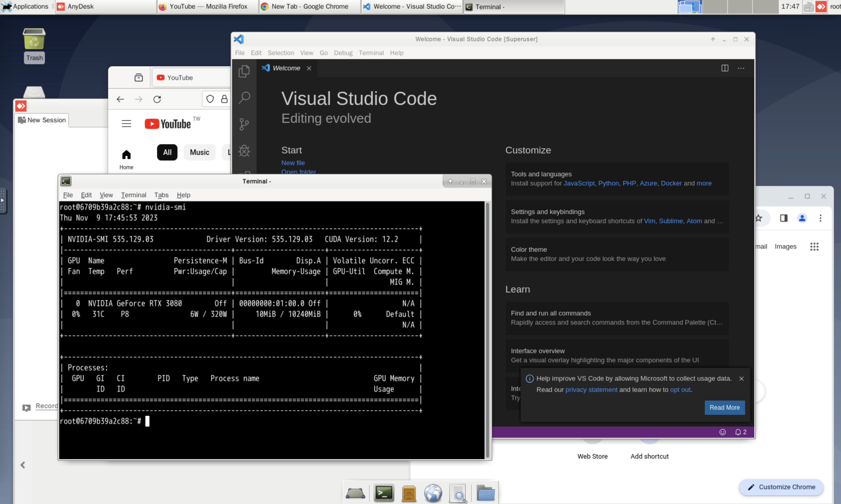
Task: Click the VS Code notifications bell
Action: [738, 432]
